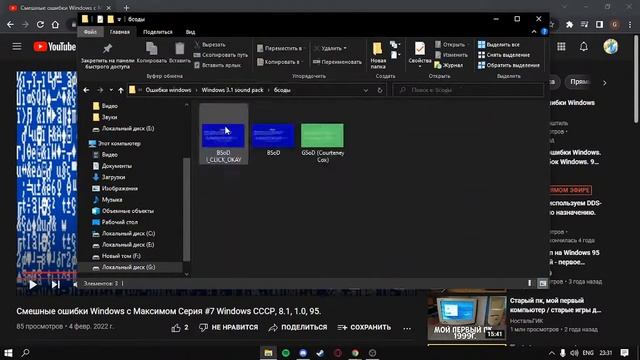640x360 pixels.
Task: Click Cut (Вырезать) in the clipboard group
Action: 210,44
